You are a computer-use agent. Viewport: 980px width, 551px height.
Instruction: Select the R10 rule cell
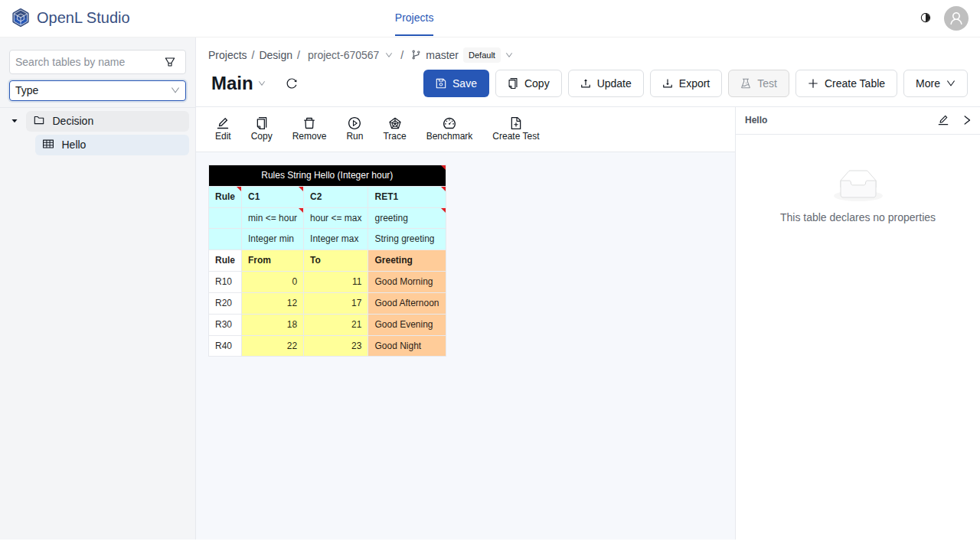point(225,282)
